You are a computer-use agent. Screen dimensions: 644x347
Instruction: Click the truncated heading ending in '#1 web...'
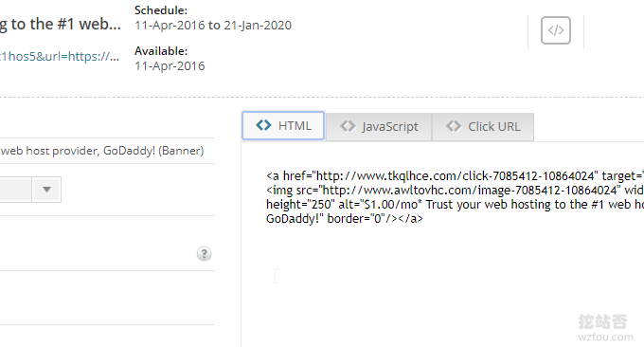pos(61,25)
